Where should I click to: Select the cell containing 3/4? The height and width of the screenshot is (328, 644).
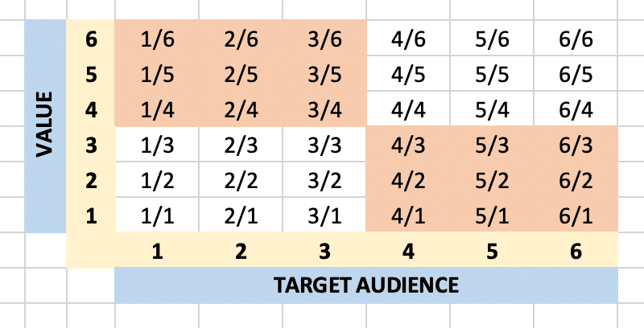pyautogui.click(x=324, y=109)
